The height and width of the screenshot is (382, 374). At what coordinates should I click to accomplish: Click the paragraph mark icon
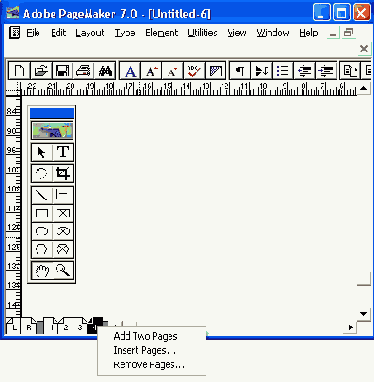click(x=240, y=71)
